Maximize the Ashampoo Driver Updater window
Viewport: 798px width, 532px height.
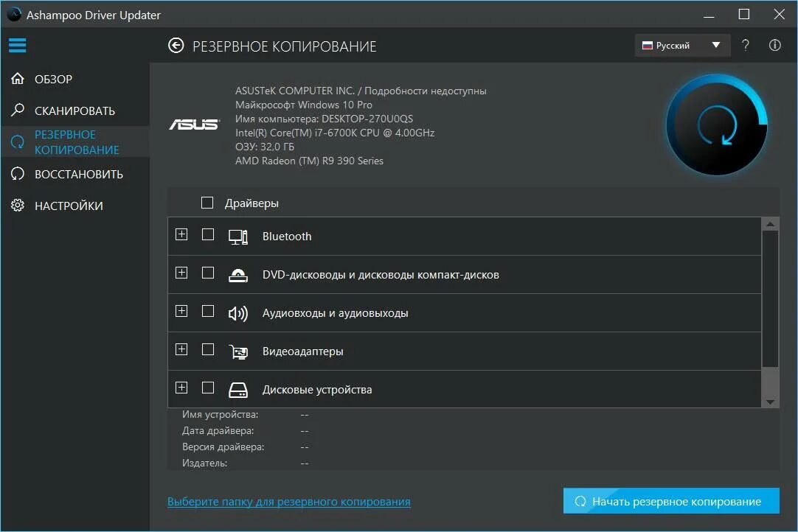(x=744, y=14)
